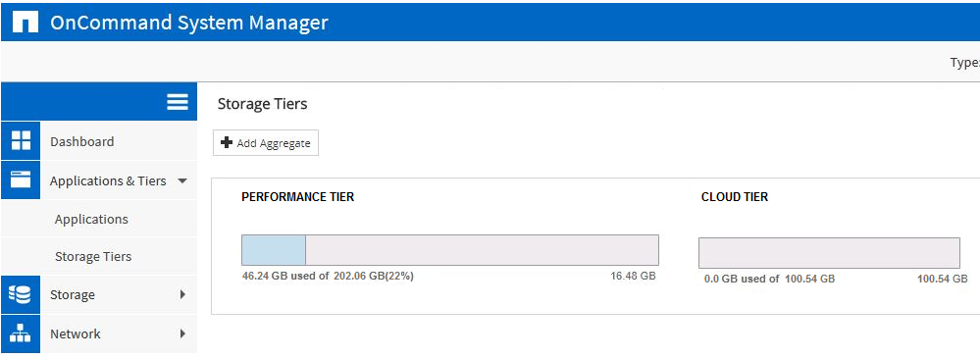
Task: Expand the Network submenu arrow
Action: pyautogui.click(x=182, y=333)
